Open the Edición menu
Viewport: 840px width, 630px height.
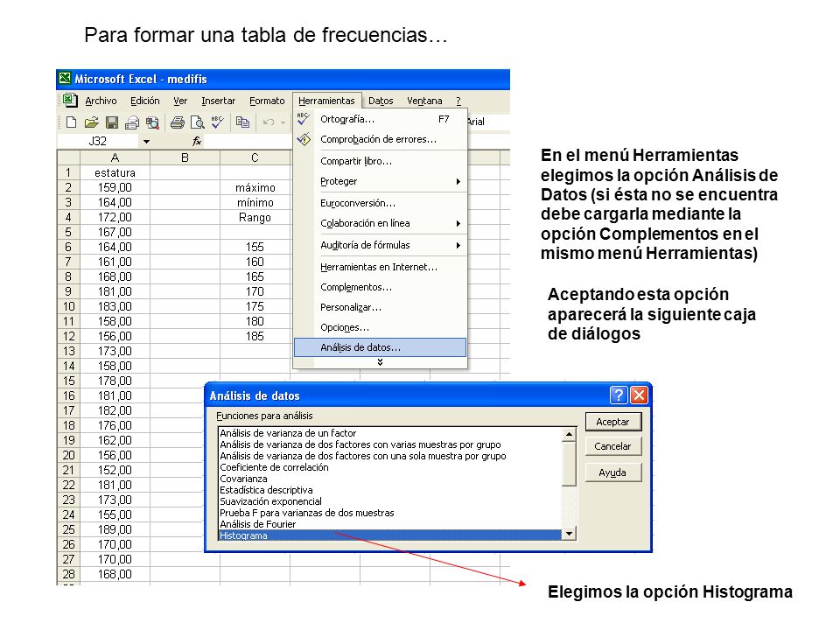coord(145,101)
